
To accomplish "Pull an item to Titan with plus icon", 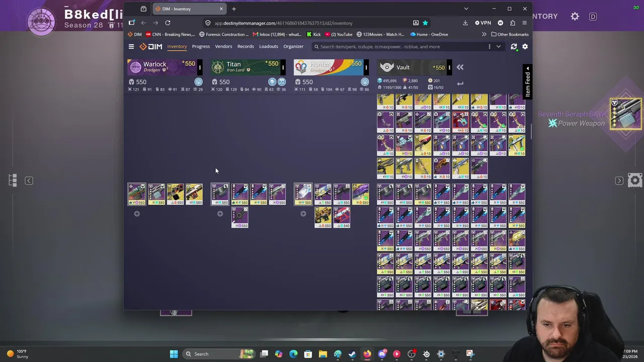I will (x=220, y=214).
